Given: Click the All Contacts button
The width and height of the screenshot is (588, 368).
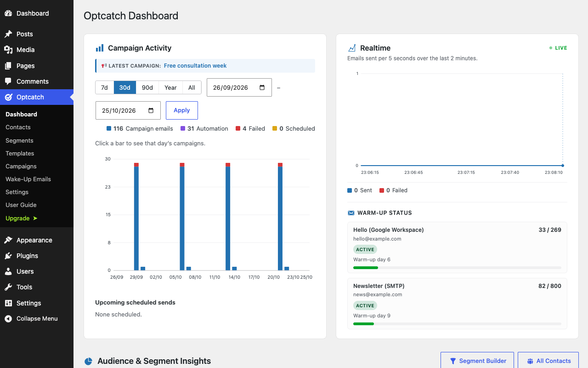Looking at the screenshot, I should [x=548, y=361].
